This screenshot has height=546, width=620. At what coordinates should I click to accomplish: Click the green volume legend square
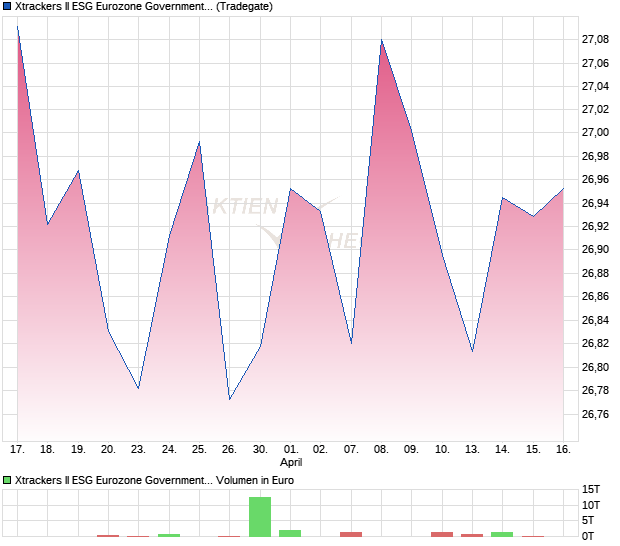8,480
